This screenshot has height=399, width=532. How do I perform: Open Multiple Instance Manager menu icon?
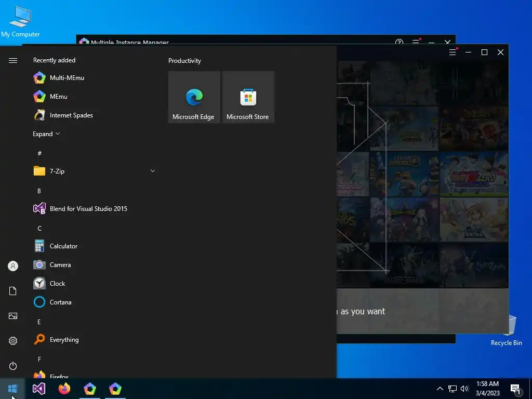(416, 42)
